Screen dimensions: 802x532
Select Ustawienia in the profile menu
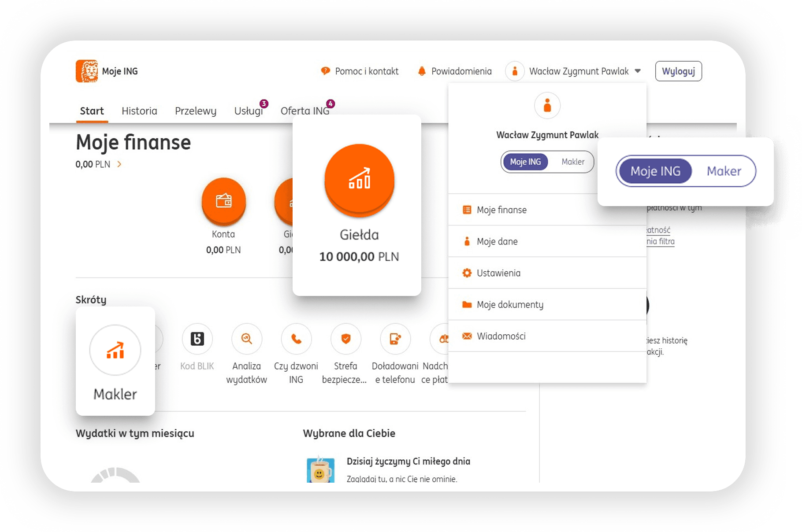(x=498, y=273)
